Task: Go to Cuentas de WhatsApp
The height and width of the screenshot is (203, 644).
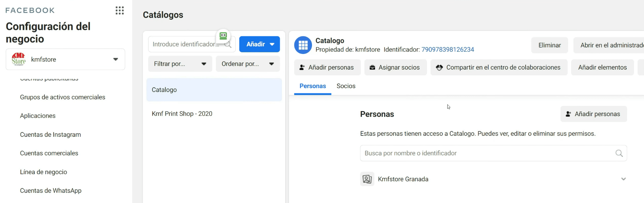Action: (51, 190)
